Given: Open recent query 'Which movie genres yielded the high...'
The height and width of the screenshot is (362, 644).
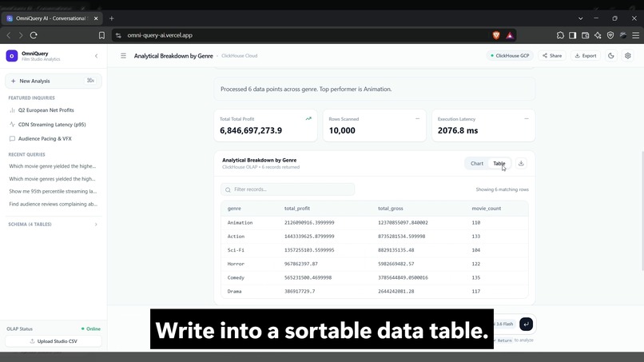Looking at the screenshot, I should coord(54,179).
